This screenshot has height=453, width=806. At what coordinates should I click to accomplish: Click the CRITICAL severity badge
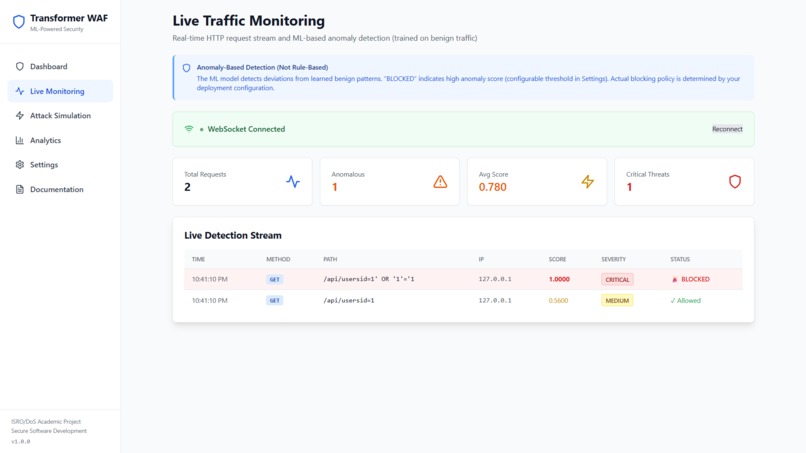(x=617, y=280)
